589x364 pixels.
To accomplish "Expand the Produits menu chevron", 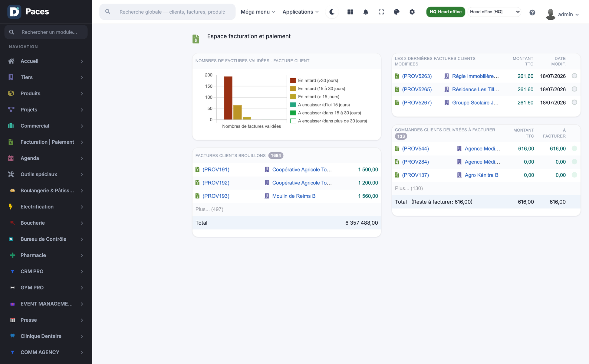I will point(82,93).
